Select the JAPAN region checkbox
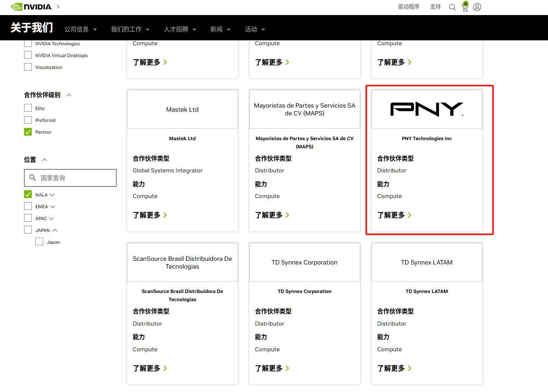Screen dimensions: 548x392 (28, 230)
